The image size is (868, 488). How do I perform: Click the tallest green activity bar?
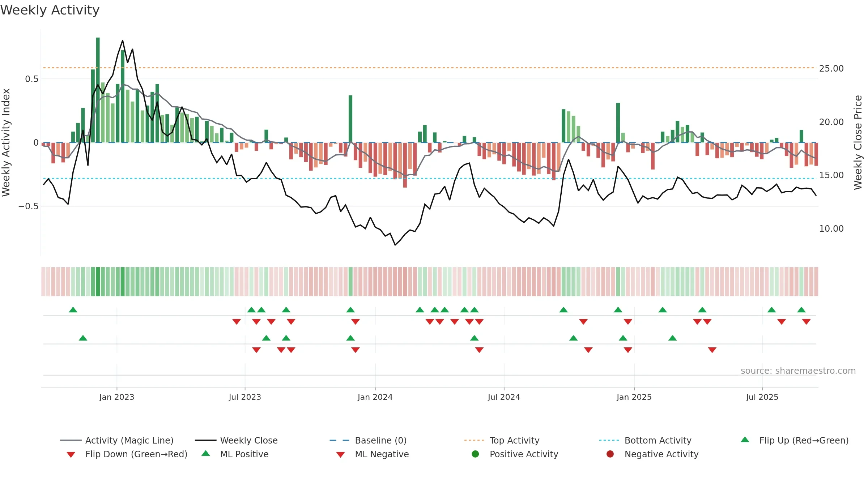pyautogui.click(x=98, y=90)
